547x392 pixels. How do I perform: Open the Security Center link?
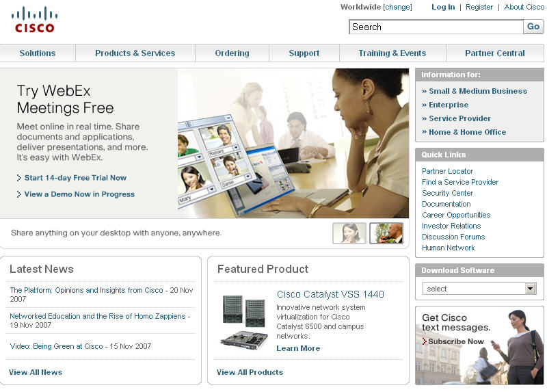click(448, 193)
